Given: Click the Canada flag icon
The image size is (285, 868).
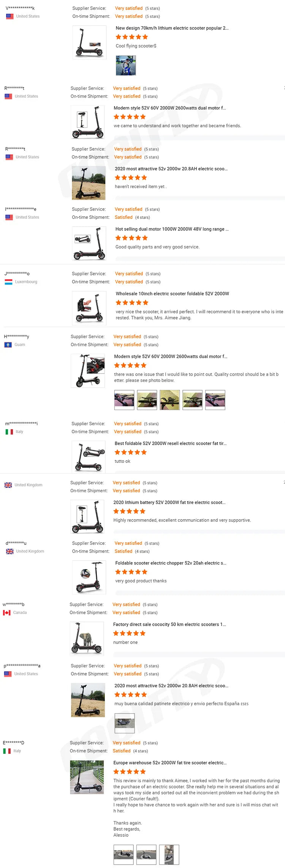Looking at the screenshot, I should 7,612.
